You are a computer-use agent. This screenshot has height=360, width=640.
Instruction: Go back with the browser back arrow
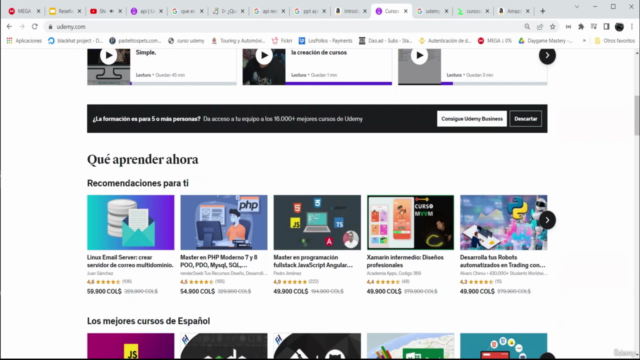[x=9, y=27]
